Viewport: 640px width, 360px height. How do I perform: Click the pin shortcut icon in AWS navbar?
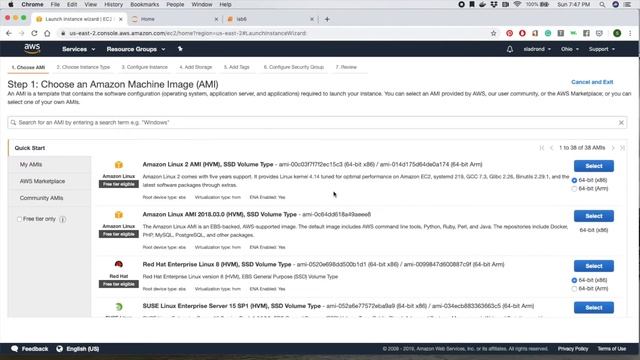(x=180, y=49)
